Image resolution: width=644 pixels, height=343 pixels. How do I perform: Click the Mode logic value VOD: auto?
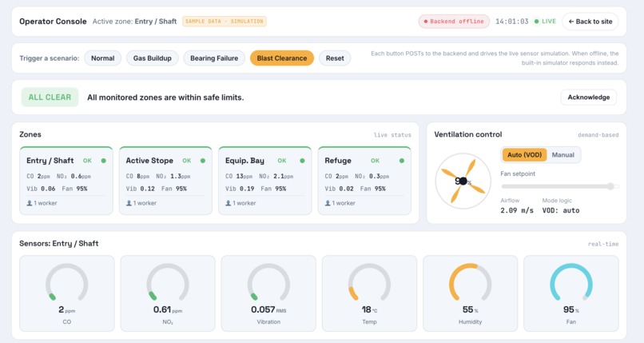pos(561,210)
